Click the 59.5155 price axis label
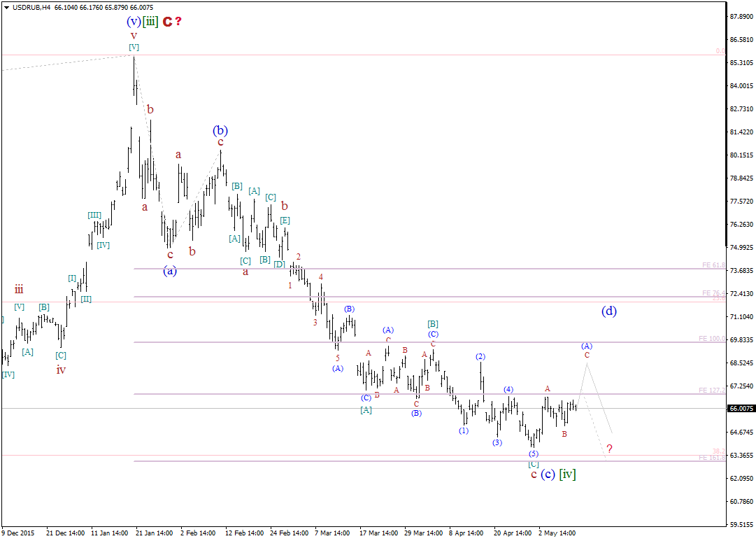This screenshot has width=756, height=541. 741,525
